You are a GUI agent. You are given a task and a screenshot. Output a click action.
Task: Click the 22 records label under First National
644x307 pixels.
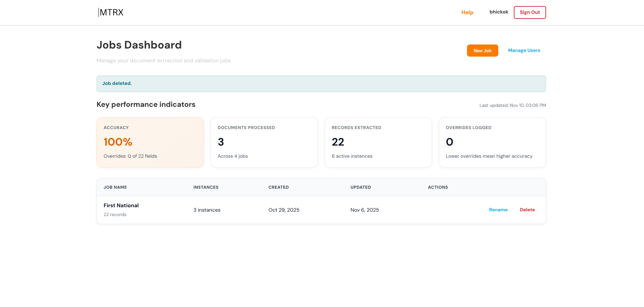point(115,214)
